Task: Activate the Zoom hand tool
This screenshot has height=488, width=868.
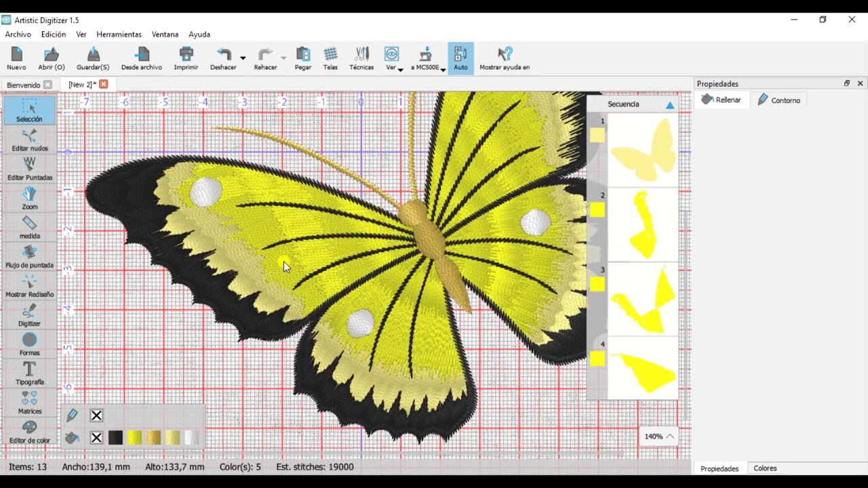Action: pyautogui.click(x=29, y=199)
